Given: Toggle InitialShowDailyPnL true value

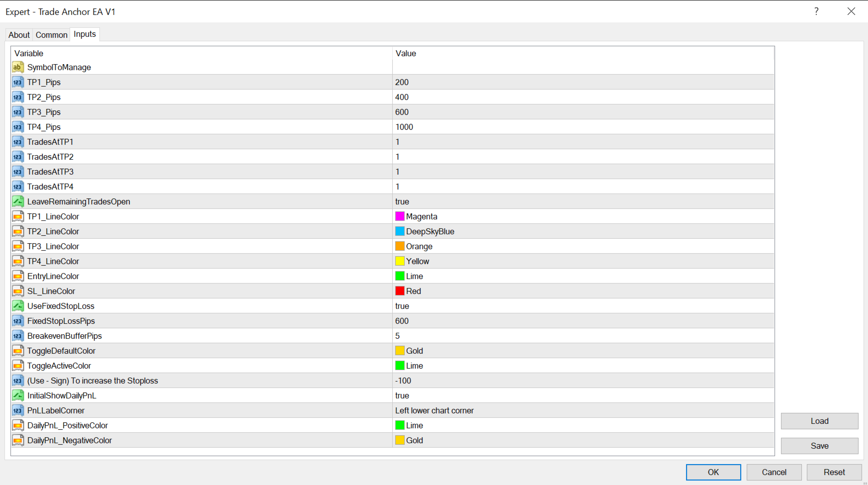Looking at the screenshot, I should [x=583, y=395].
